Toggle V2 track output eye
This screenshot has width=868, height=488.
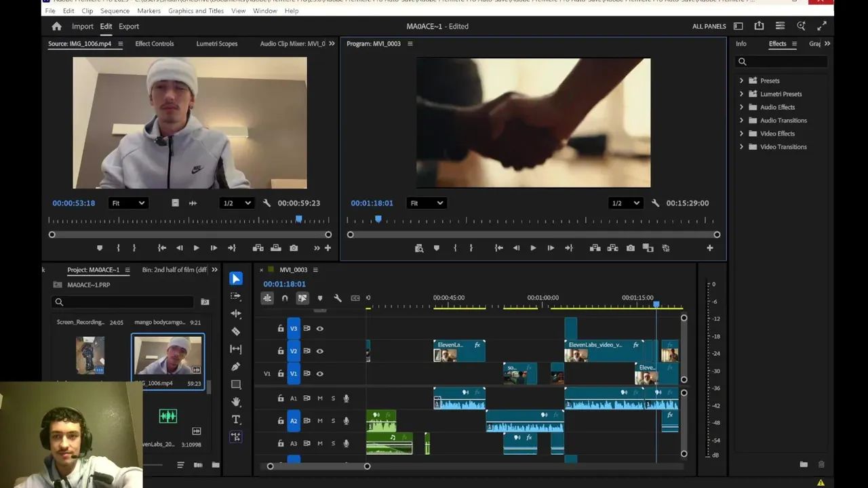[x=320, y=351]
